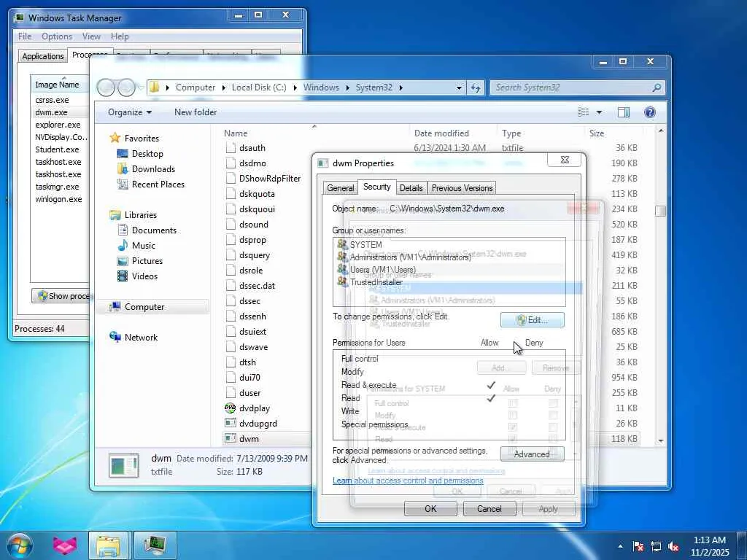Screen dimensions: 747x560
Task: Sort files by Name column header
Action: click(314, 133)
